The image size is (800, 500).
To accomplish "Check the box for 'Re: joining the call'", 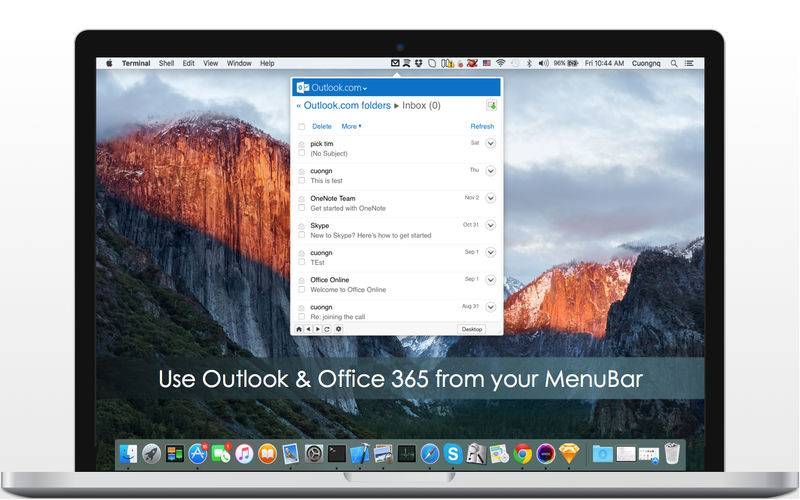I will (x=302, y=316).
